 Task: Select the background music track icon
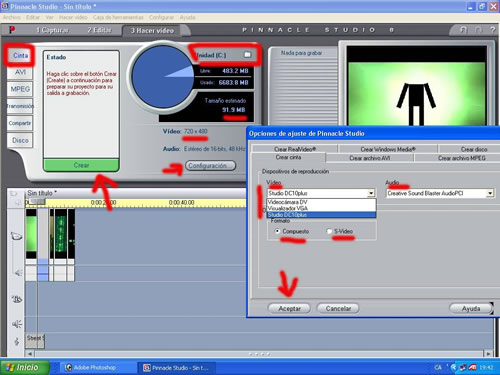pyautogui.click(x=17, y=341)
